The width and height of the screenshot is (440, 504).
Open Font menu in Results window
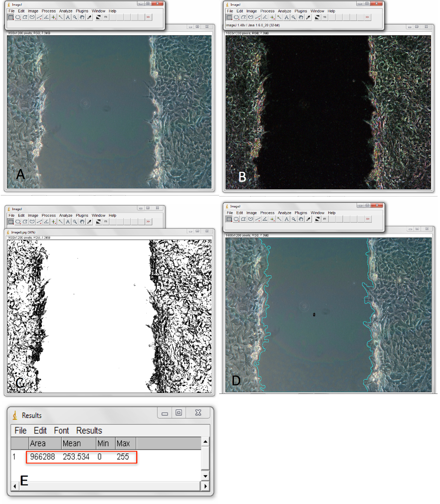(61, 431)
